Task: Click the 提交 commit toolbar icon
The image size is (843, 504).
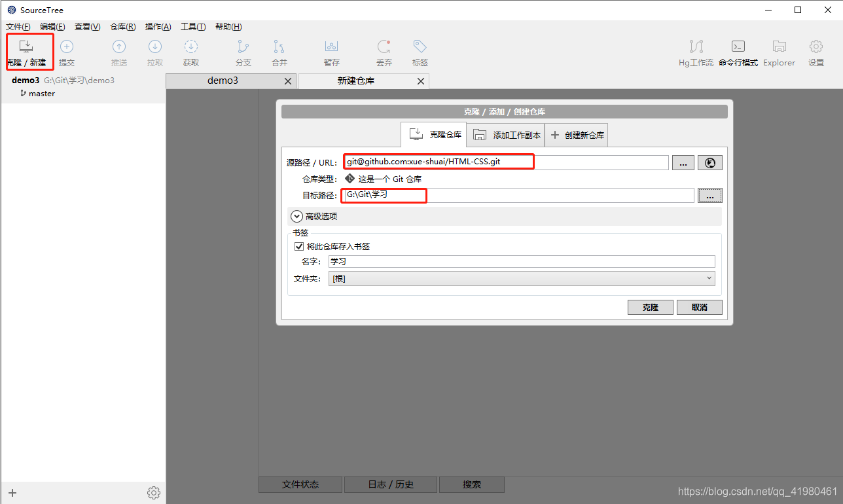Action: [x=67, y=46]
